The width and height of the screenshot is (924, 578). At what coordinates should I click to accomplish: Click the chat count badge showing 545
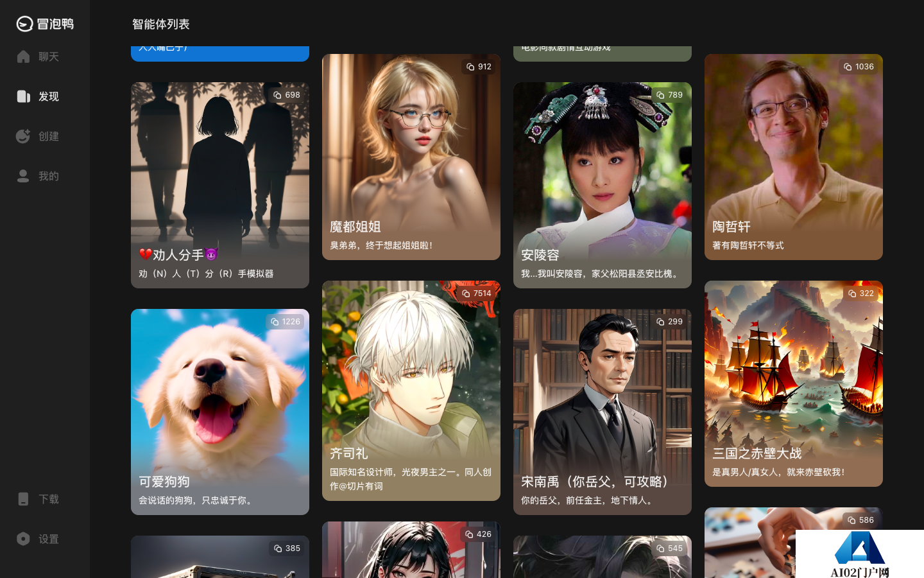(669, 548)
